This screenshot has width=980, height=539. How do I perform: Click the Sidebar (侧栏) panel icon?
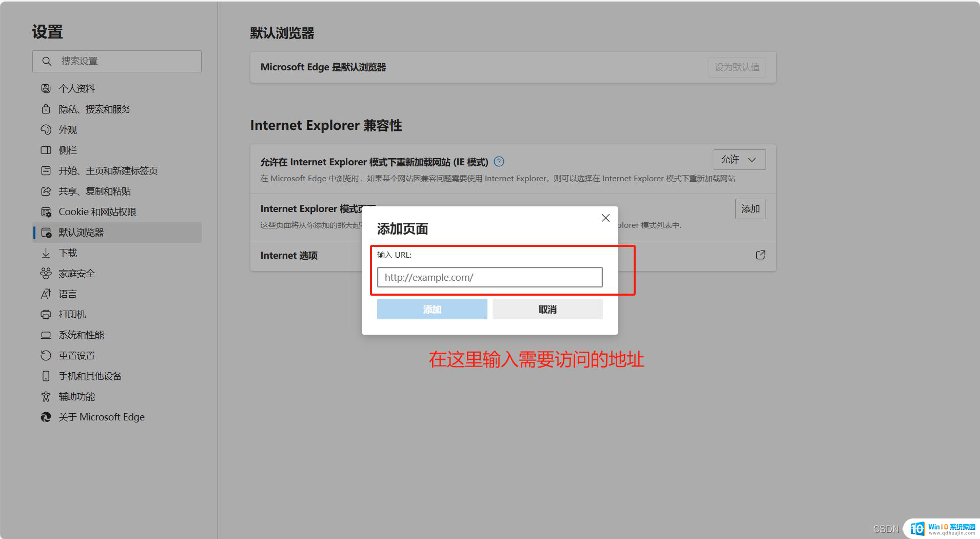[46, 150]
